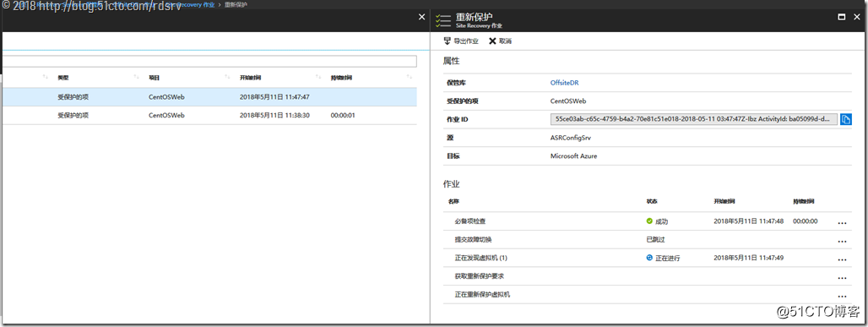This screenshot has width=868, height=327.
Task: Open ellipsis menu for 必备项检查 task
Action: click(843, 223)
